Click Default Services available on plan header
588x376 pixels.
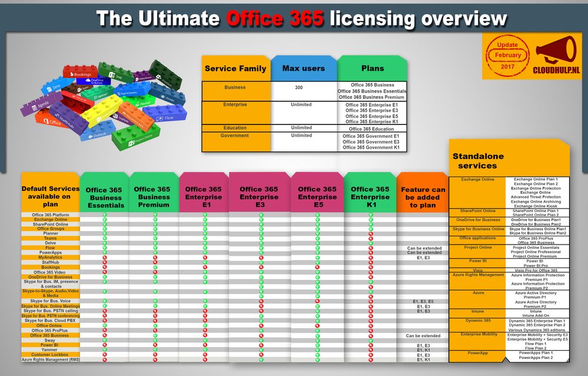click(50, 193)
